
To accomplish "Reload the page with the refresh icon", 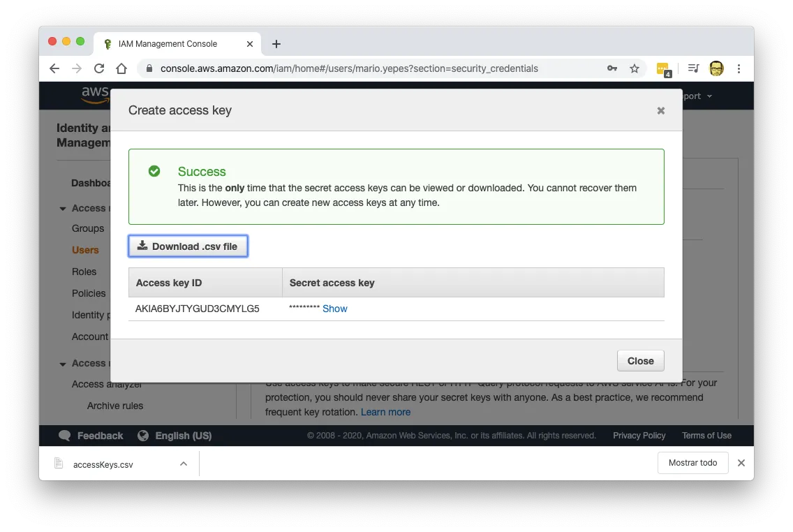I will [99, 69].
